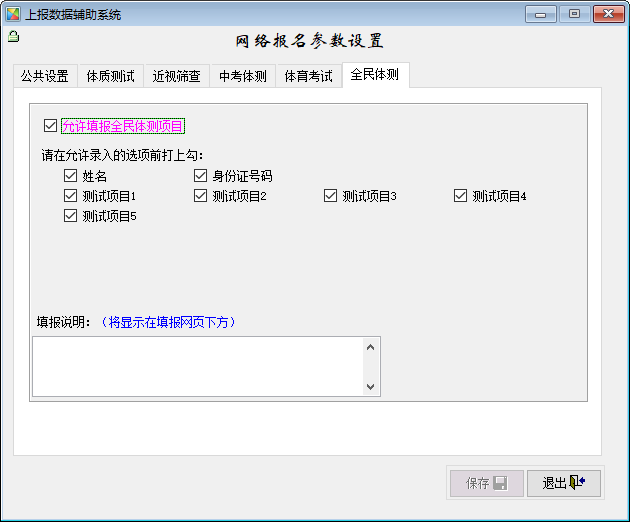The image size is (630, 522).
Task: Toggle the 测试项目1 checkbox
Action: (x=70, y=196)
